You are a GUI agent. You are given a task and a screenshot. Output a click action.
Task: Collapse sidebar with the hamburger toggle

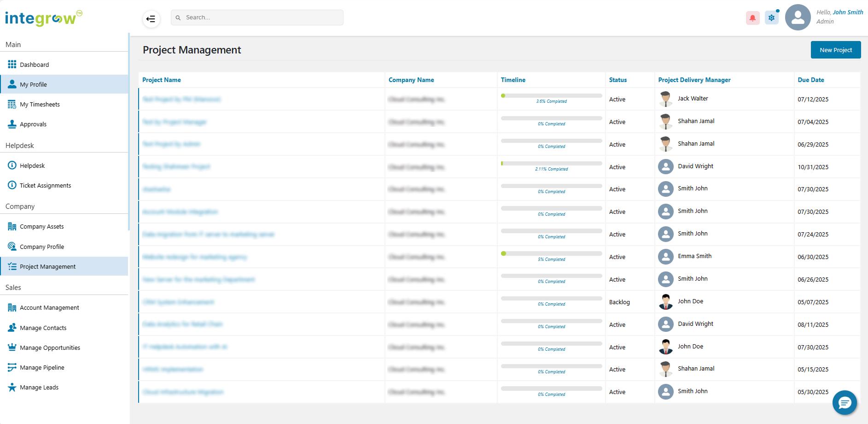point(151,19)
